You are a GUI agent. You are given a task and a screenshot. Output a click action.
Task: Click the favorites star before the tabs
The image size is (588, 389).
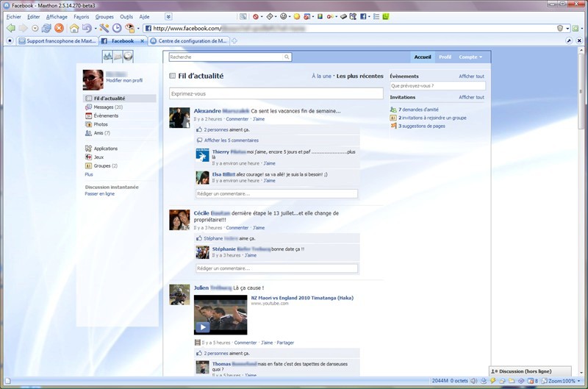(10, 41)
